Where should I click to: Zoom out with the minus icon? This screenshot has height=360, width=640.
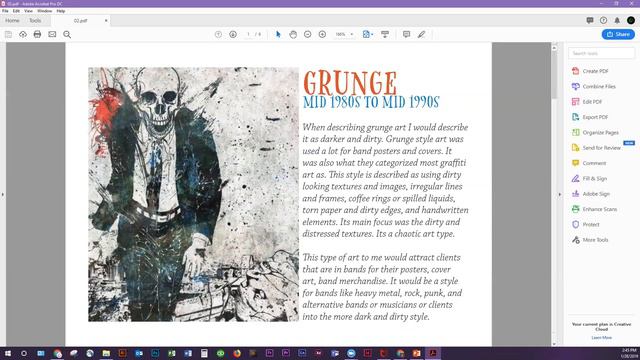[x=308, y=34]
